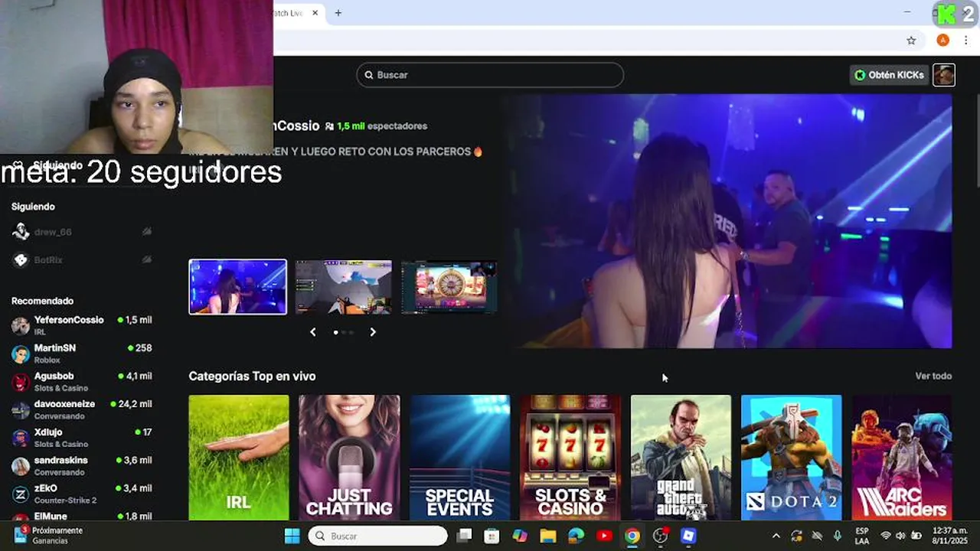This screenshot has height=551, width=980.
Task: Open ElMune recommended channel
Action: point(82,515)
